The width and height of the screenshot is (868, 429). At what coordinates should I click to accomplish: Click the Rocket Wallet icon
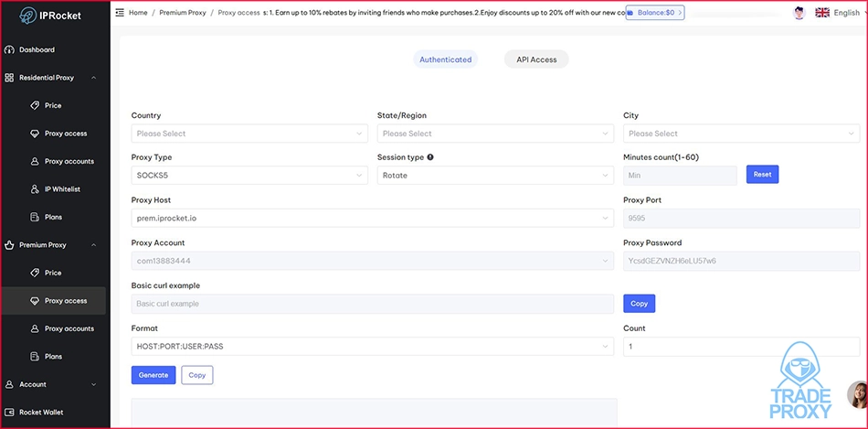point(9,413)
